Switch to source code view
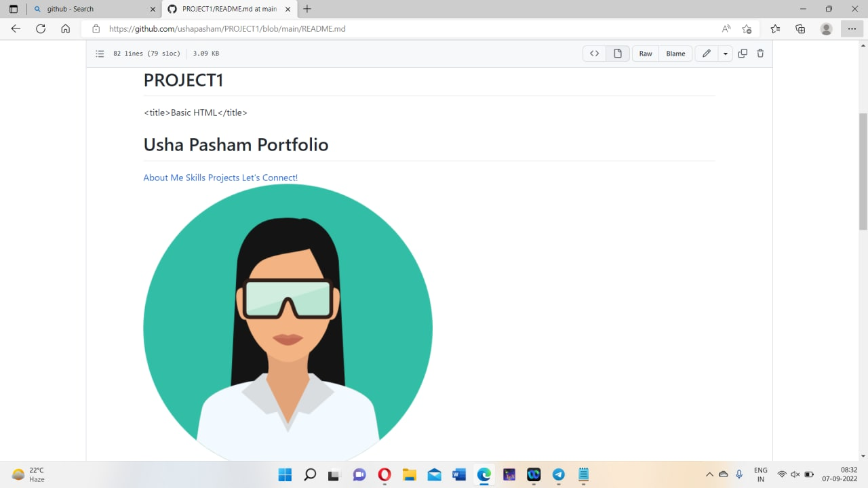868x488 pixels. pyautogui.click(x=594, y=53)
